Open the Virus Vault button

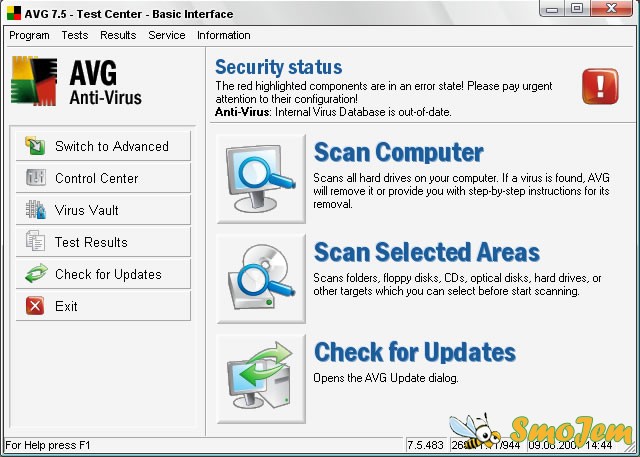(x=103, y=210)
